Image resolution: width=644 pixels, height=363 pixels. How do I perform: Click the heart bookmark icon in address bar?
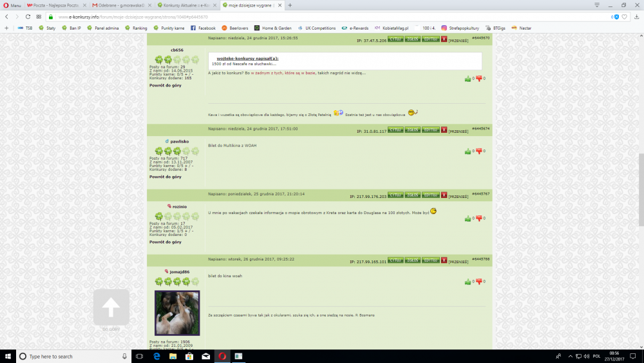point(625,17)
